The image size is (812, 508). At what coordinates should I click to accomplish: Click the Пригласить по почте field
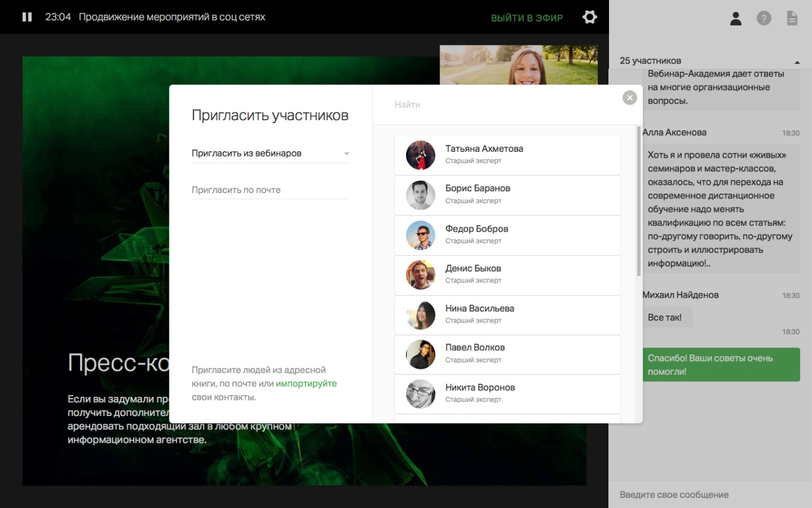tap(270, 189)
